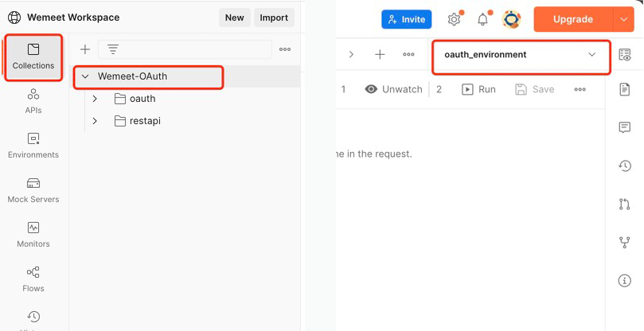Click the Upgrade button
Image resolution: width=644 pixels, height=331 pixels.
[x=573, y=19]
